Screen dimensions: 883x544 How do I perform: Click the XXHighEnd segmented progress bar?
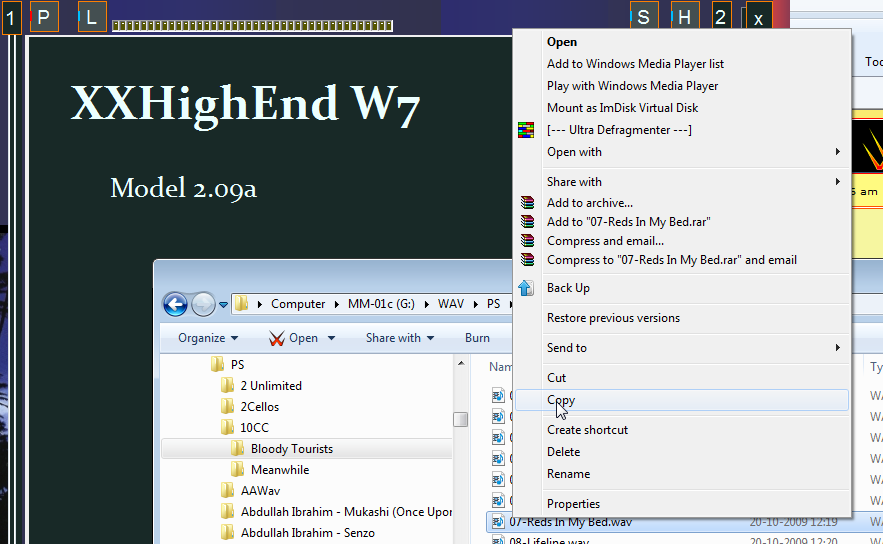click(x=252, y=25)
